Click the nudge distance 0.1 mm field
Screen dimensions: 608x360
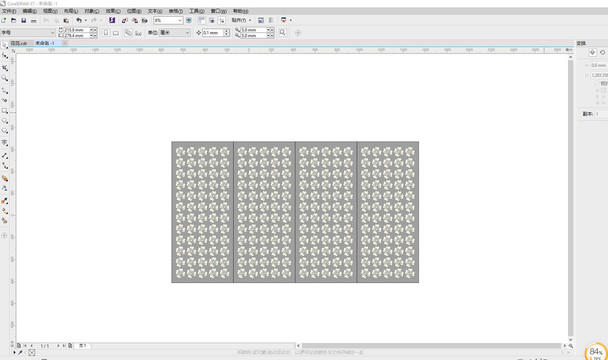pos(212,33)
